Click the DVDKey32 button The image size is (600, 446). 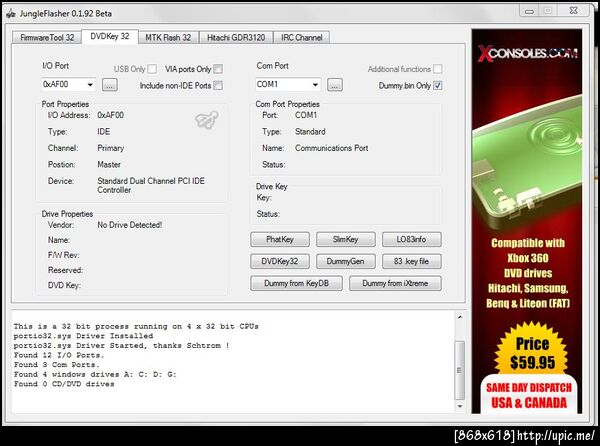pyautogui.click(x=280, y=261)
